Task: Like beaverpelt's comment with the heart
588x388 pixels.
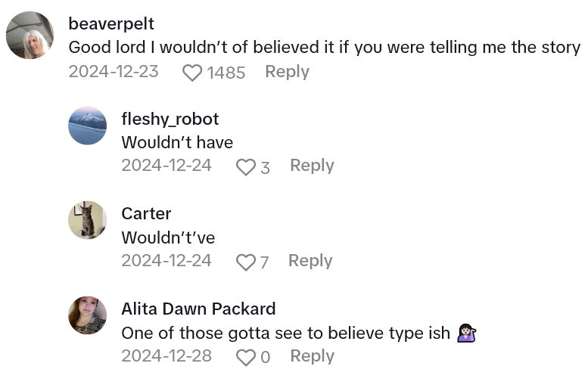Action: click(193, 73)
